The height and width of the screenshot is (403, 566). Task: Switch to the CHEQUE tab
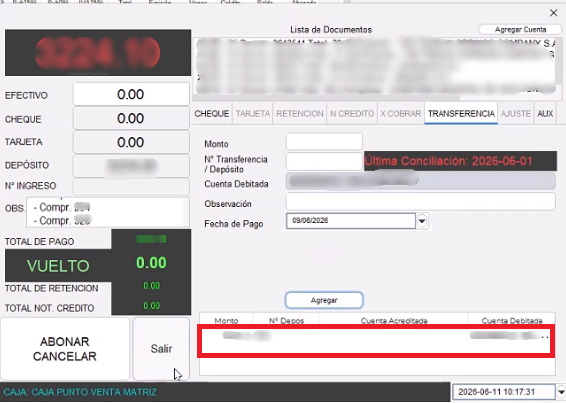pos(212,114)
